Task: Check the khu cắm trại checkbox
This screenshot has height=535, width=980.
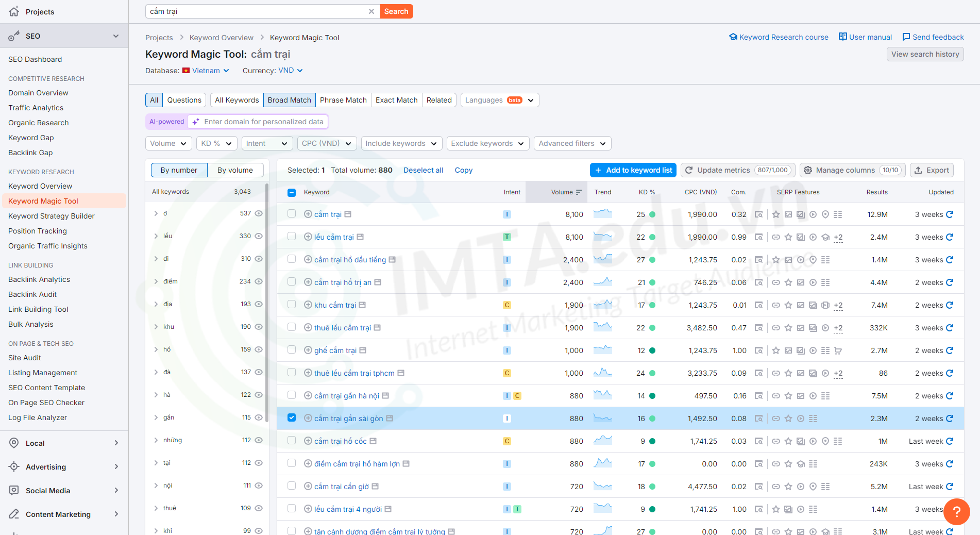Action: (292, 304)
